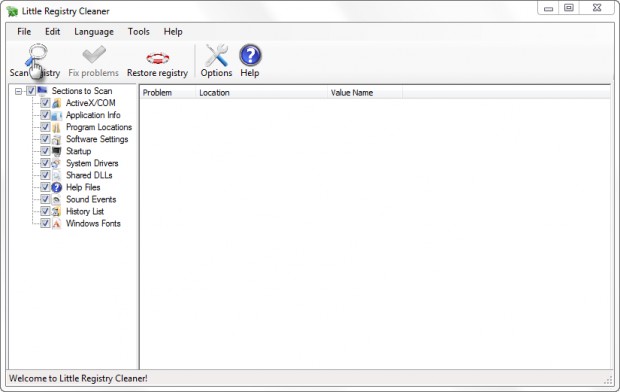Click the Value Name column header
This screenshot has height=392, width=620.
click(365, 93)
